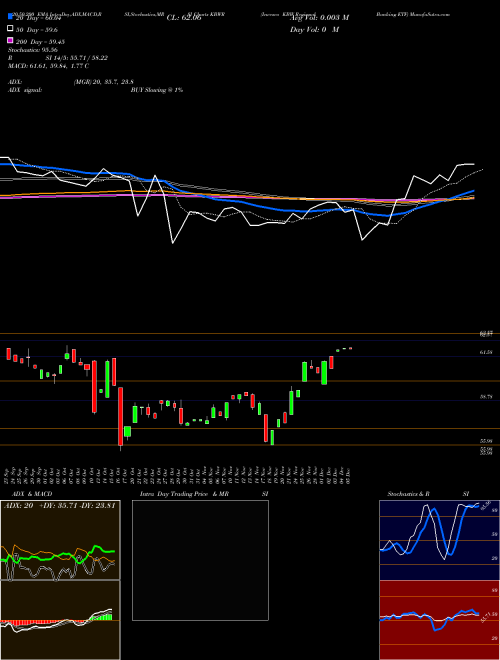
Task: Click the tall red candlestick at the October low
Action: (120, 416)
